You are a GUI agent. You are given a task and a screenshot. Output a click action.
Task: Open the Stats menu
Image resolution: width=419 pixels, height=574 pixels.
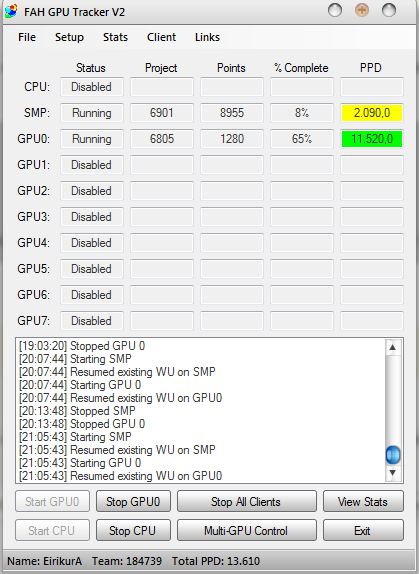coord(115,37)
